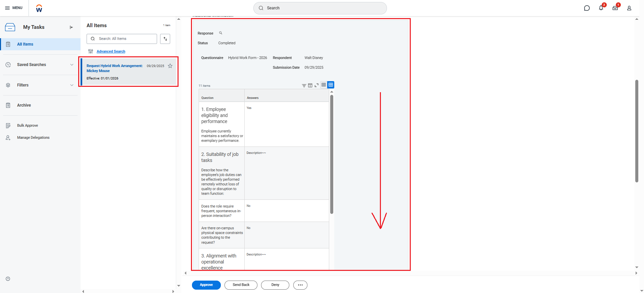
Task: Open the more actions ellipsis button
Action: (x=300, y=285)
